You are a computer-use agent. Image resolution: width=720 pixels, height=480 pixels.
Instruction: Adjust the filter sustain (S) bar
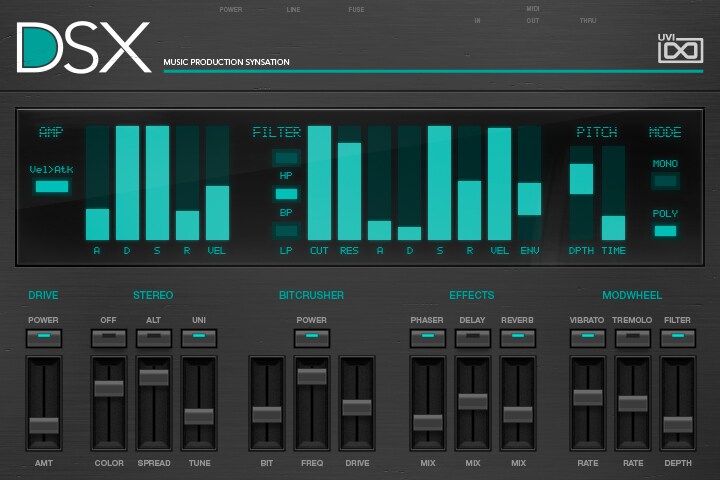(x=439, y=183)
